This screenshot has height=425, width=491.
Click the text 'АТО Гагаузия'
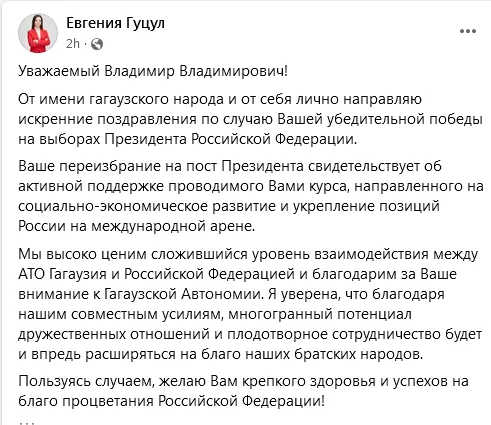(x=62, y=274)
